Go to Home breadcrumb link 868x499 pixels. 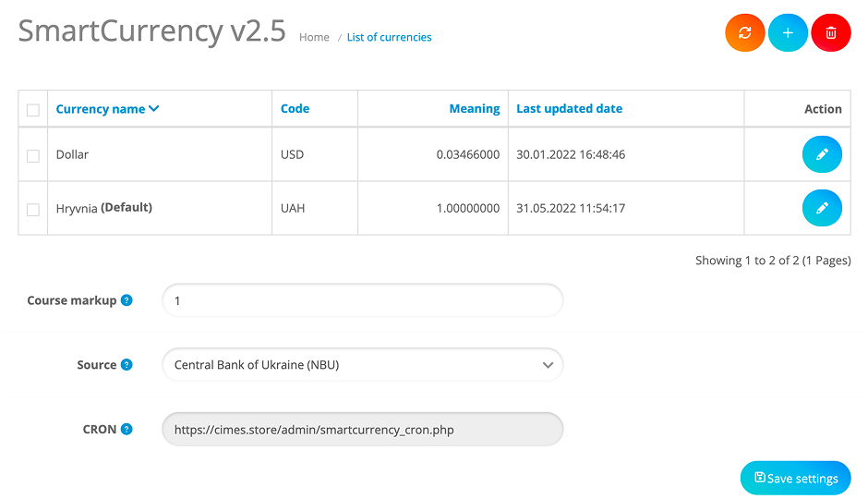314,37
